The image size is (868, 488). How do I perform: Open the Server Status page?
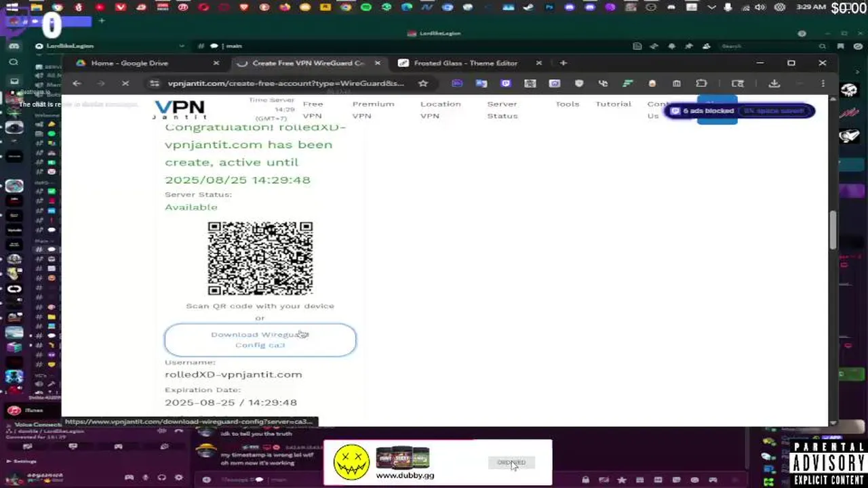tap(502, 110)
